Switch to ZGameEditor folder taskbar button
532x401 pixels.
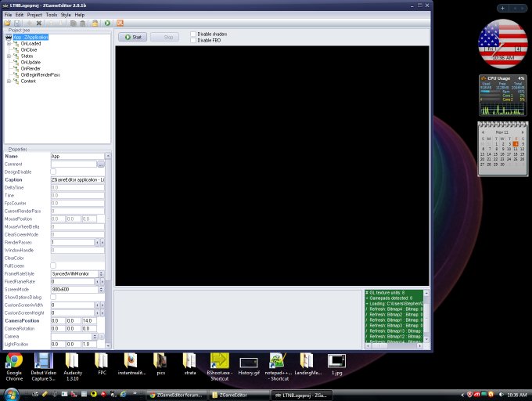pyautogui.click(x=239, y=395)
